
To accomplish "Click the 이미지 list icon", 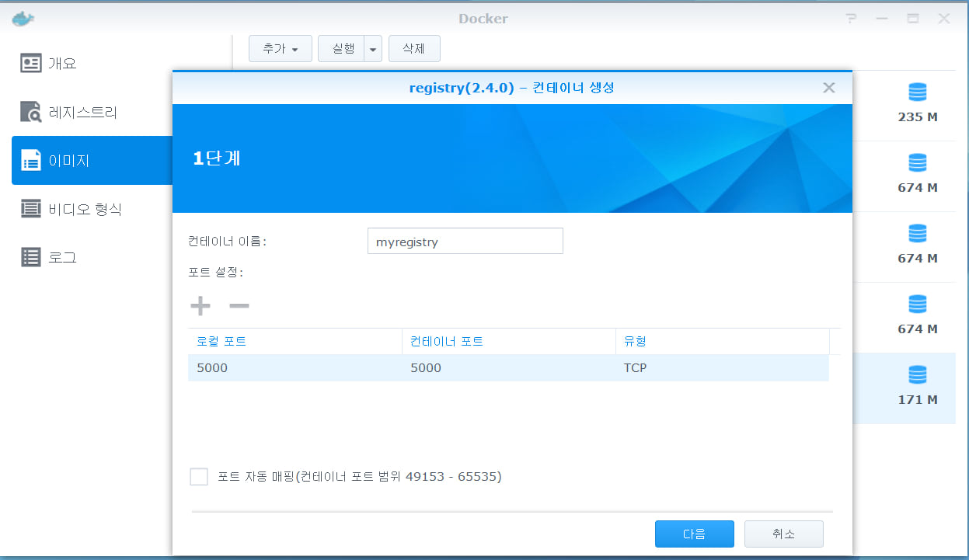I will [x=31, y=161].
